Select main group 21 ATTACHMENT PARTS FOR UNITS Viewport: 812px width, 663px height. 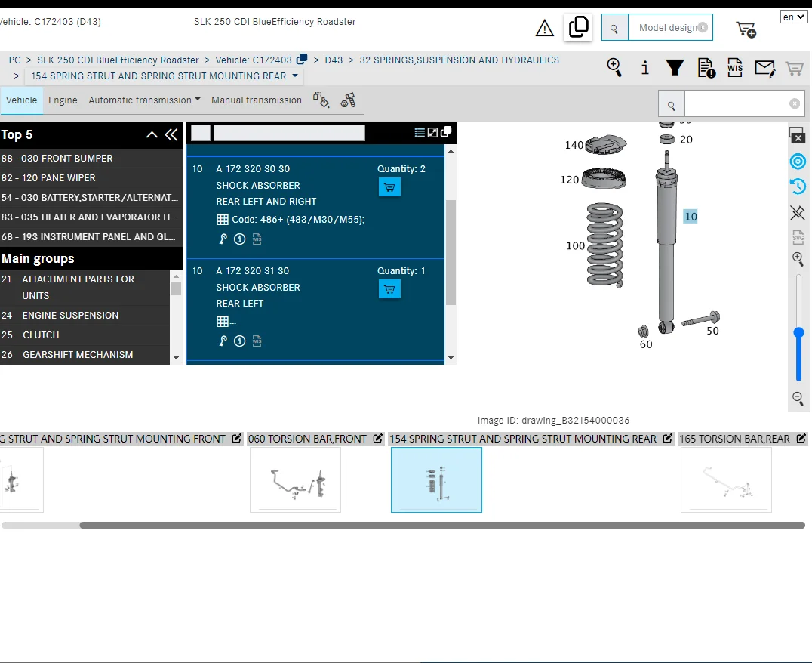(85, 287)
